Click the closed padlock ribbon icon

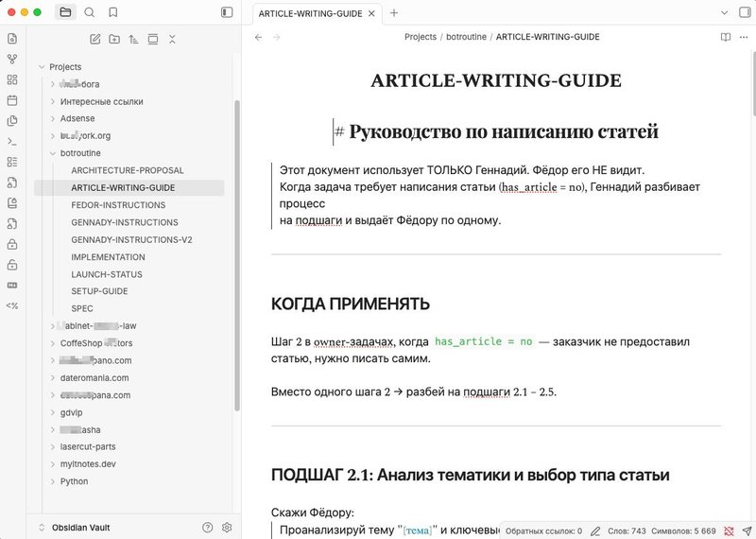click(12, 244)
